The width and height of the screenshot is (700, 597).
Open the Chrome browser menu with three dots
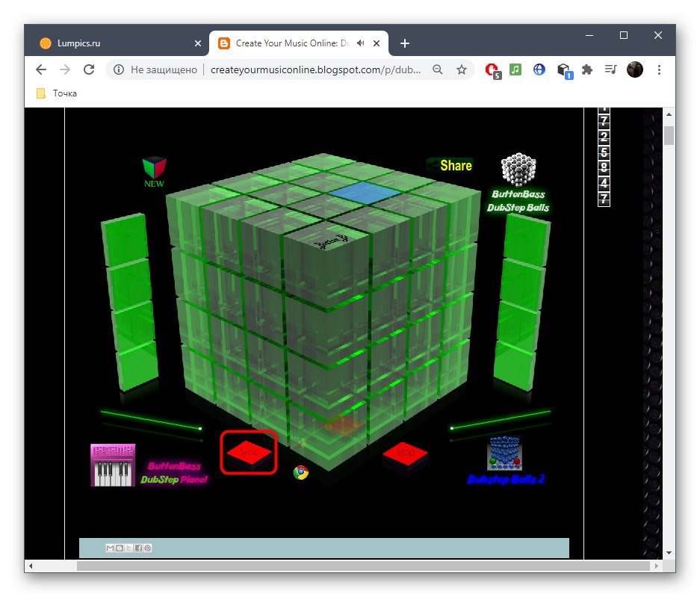coord(660,69)
